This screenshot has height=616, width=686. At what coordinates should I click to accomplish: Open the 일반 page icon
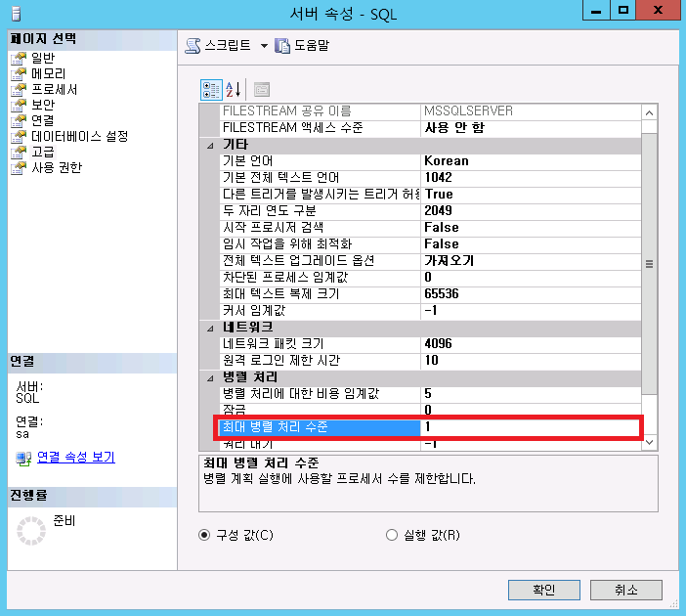click(19, 59)
